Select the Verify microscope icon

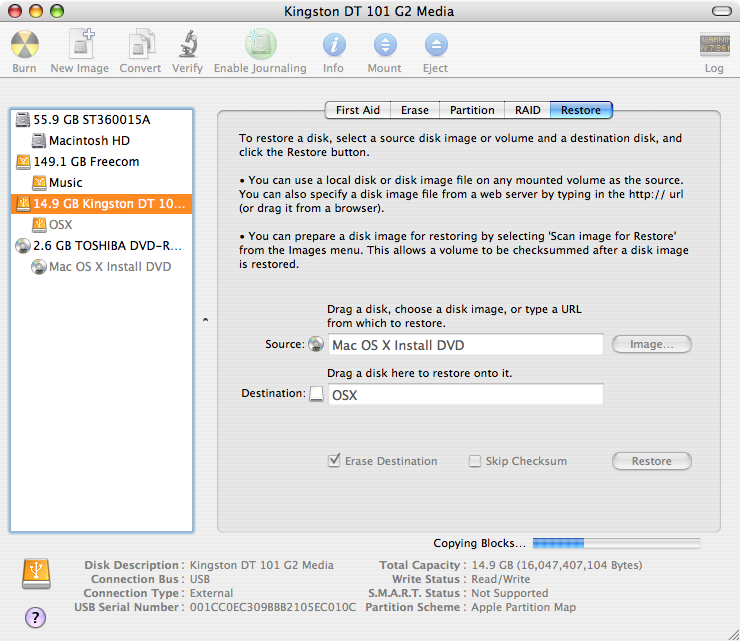pos(189,43)
